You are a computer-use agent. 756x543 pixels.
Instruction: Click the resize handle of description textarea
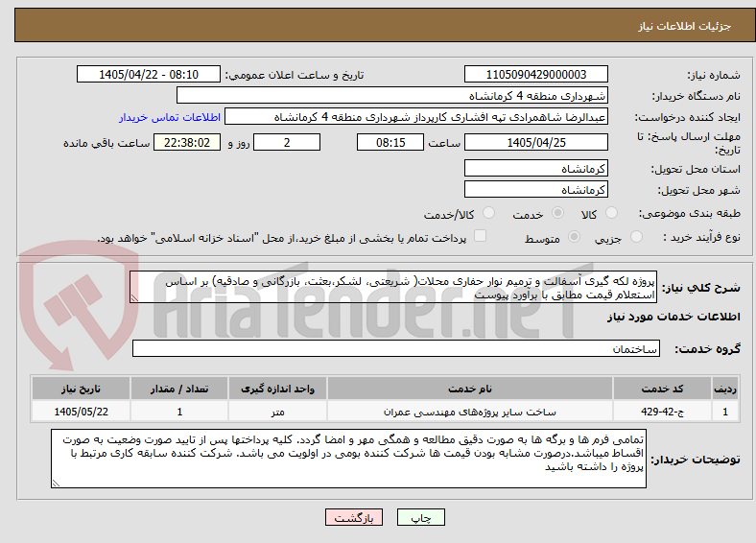(x=134, y=298)
